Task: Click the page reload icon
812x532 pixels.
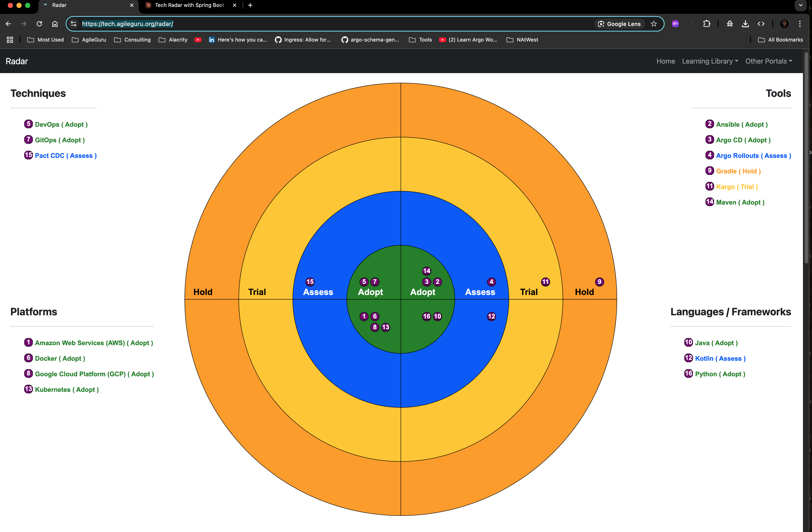Action: 39,24
